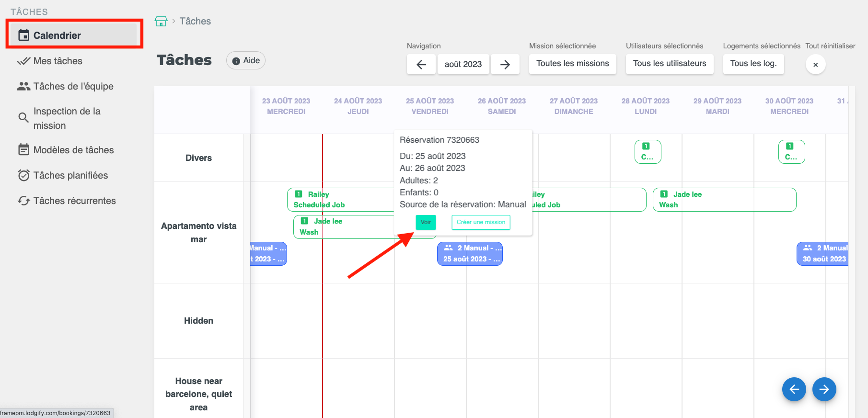
Task: Click the home breadcrumb icon
Action: 161,21
